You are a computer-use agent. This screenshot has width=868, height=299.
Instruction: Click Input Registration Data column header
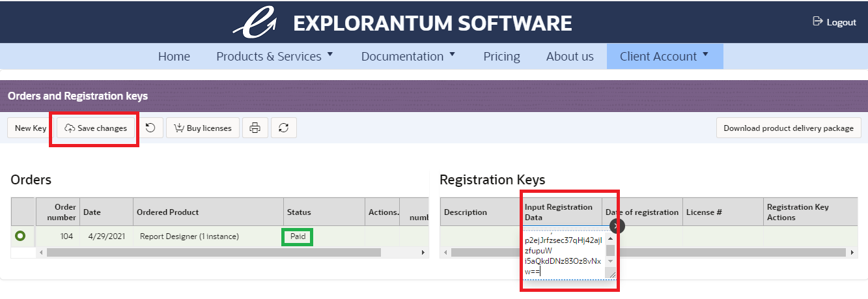(x=562, y=212)
